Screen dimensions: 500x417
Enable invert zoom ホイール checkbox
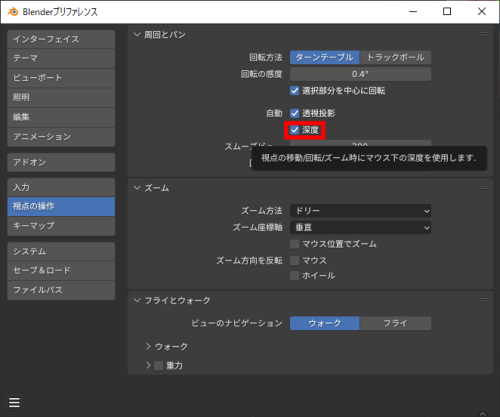[294, 276]
